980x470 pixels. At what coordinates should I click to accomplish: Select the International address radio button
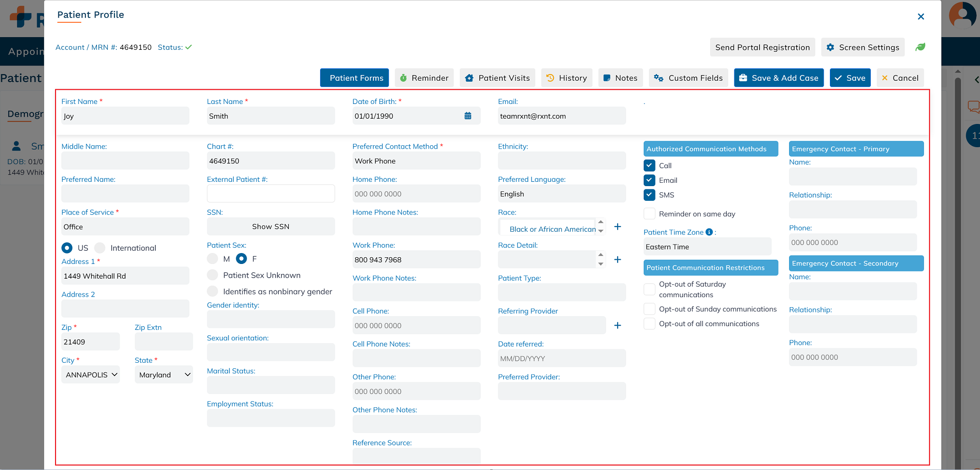(x=100, y=248)
